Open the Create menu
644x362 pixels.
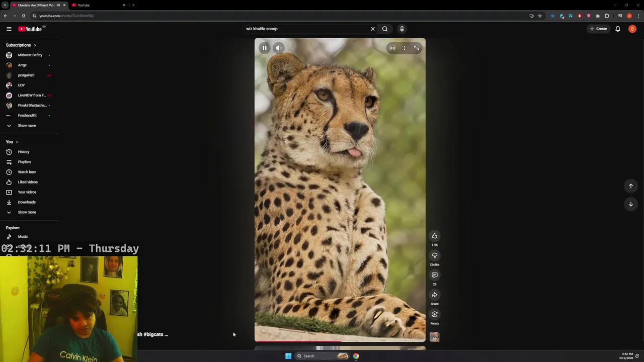click(x=598, y=29)
